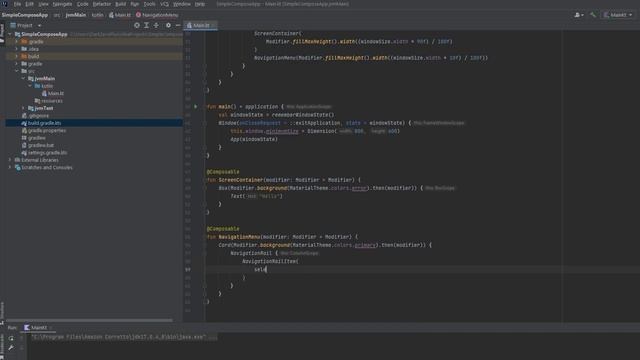Place the caret at end of NavigationRailItem( line
Screen dimensions: 640x360
pyautogui.click(x=299, y=261)
